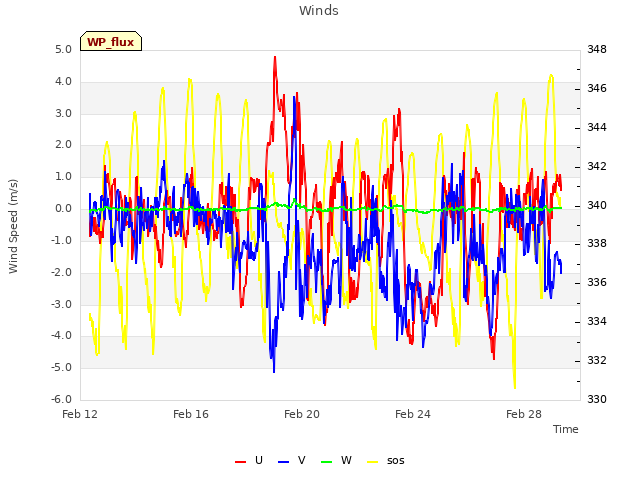640x480 pixels.
Task: Click the 0.0 left axis value
Action: tap(64, 209)
